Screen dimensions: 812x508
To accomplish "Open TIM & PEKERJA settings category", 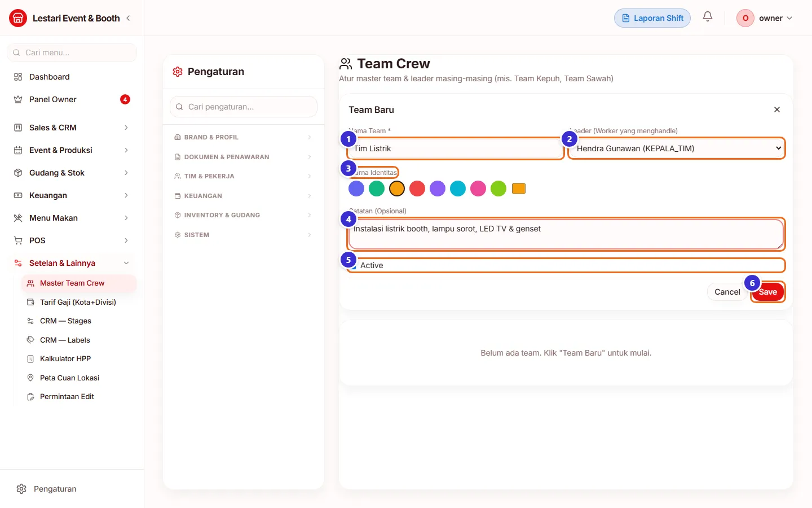I will pos(244,176).
